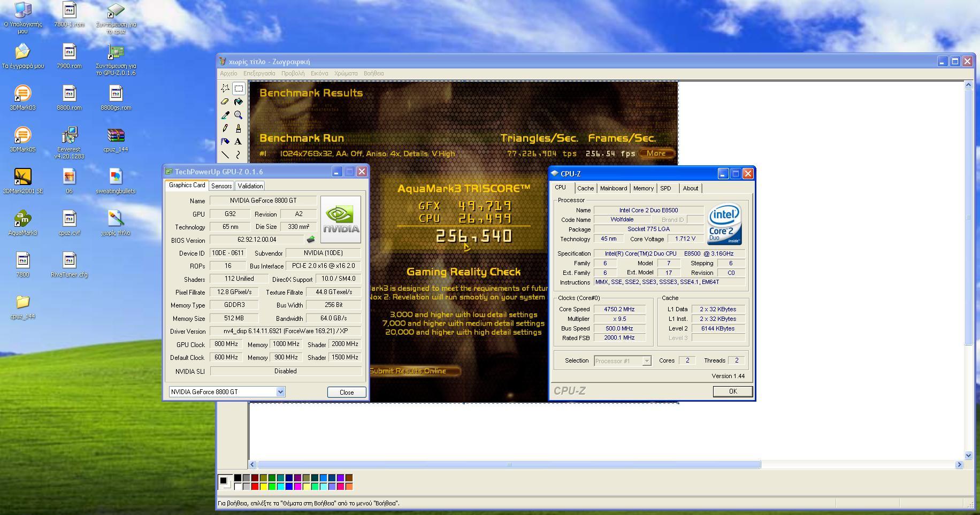Click the Close button in GPU-Z
The width and height of the screenshot is (980, 515).
(x=347, y=392)
